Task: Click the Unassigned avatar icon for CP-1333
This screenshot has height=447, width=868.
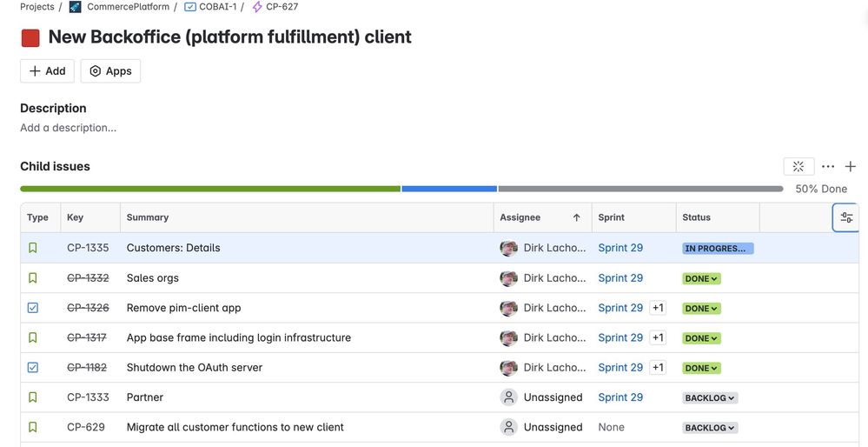Action: click(x=509, y=397)
